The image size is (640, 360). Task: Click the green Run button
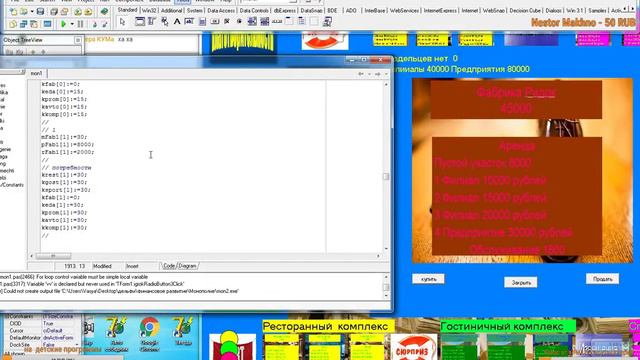pos(63,24)
